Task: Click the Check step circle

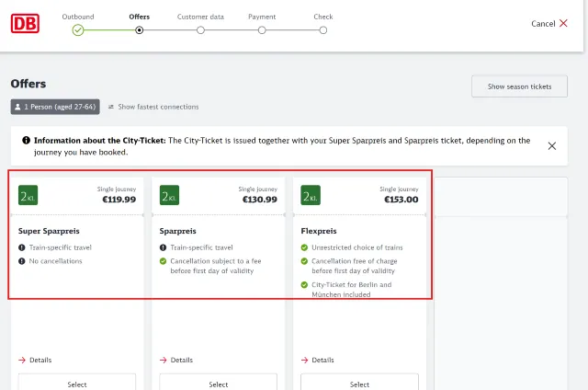Action: pos(323,29)
